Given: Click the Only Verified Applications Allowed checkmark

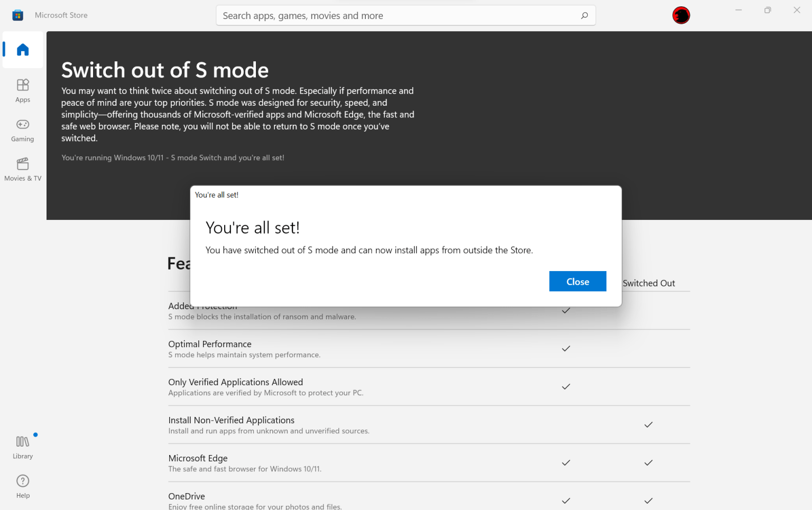Looking at the screenshot, I should [x=566, y=386].
